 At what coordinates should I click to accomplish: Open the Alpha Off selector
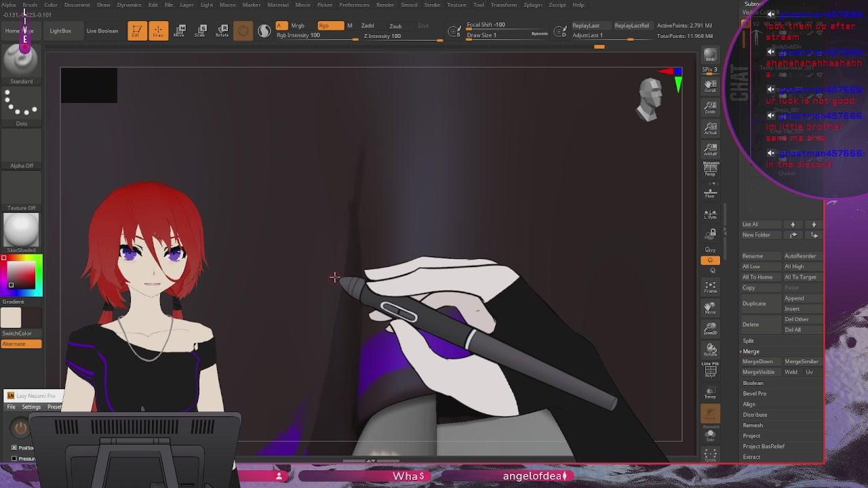point(21,149)
